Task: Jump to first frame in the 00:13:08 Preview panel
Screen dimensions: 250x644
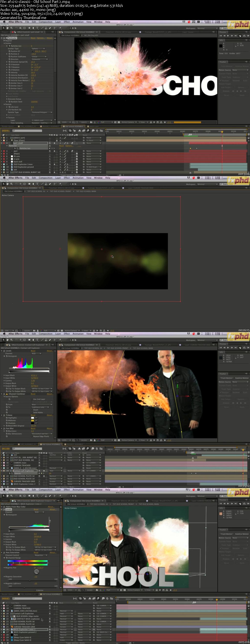Action: [x=221, y=36]
